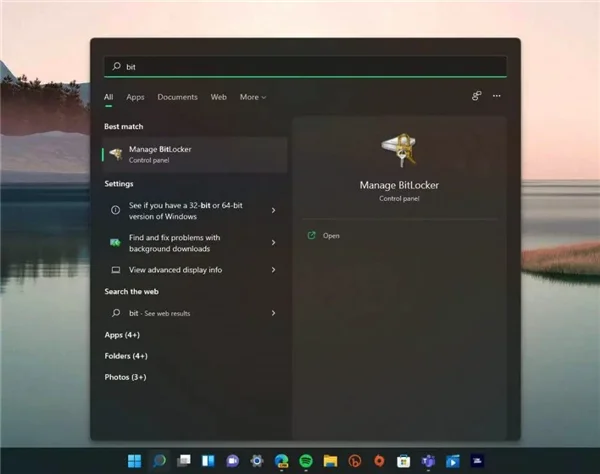Viewport: 600px width, 474px height.
Task: Click the large BitLocker icon in preview
Action: [x=399, y=150]
